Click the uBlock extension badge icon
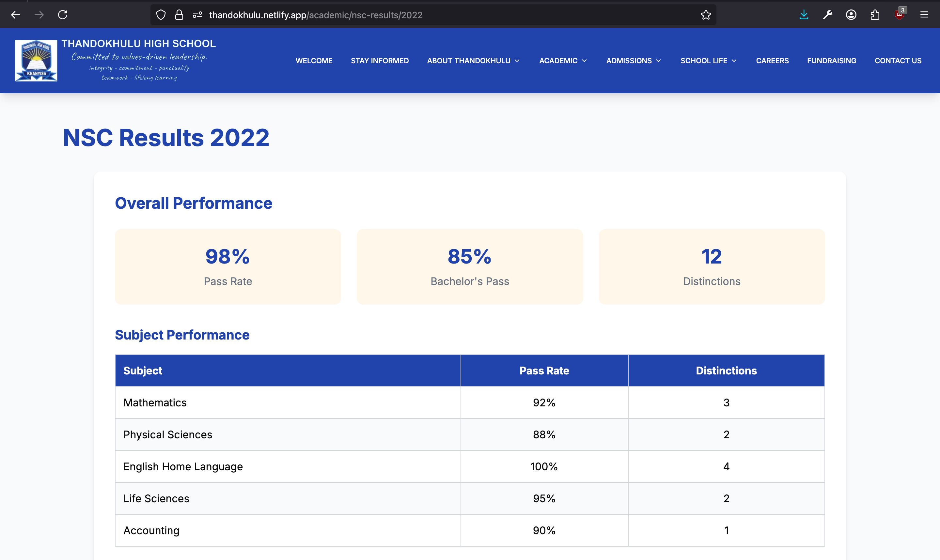Screen dimensions: 940x560 [x=900, y=14]
